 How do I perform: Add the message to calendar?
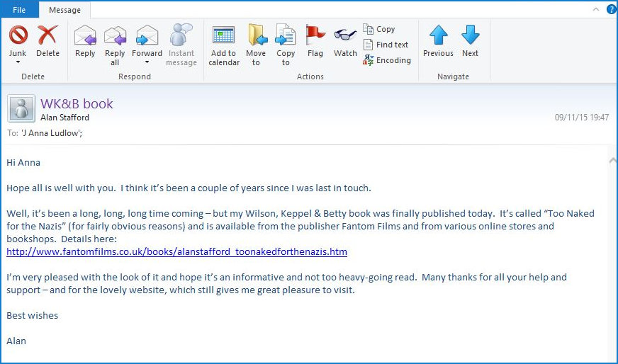tap(224, 35)
